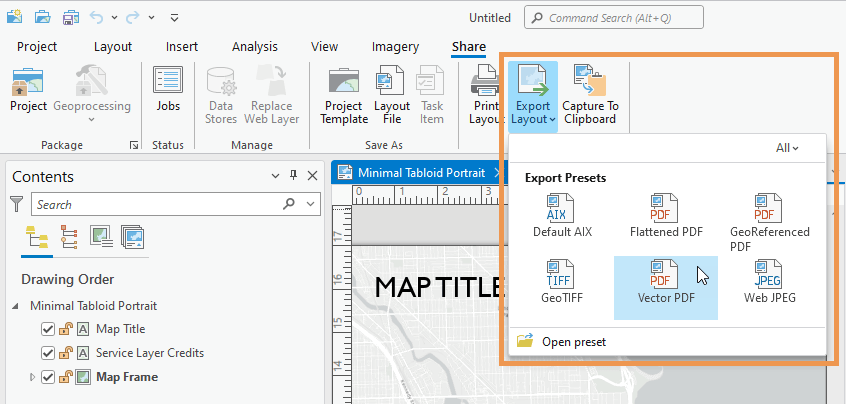Choose the Flattened PDF export preset
This screenshot has height=404, width=846.
(666, 216)
